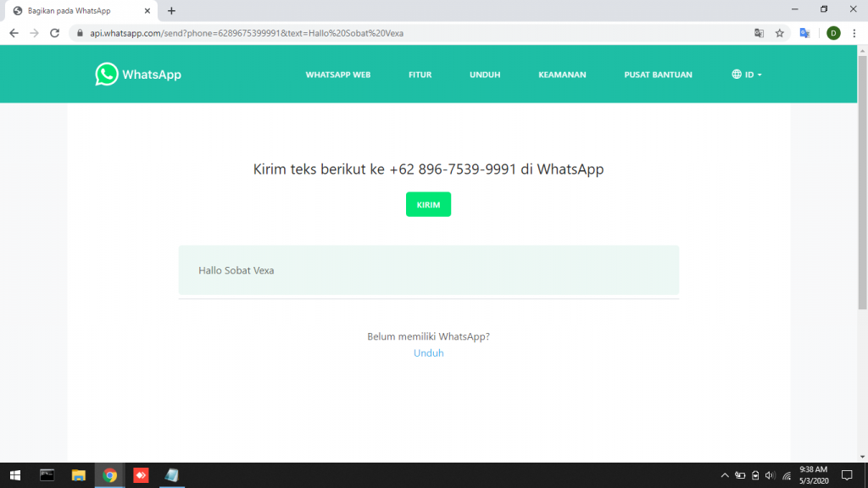Open the WhatsApp Web menu item
Screen dimensions: 868x488
coord(337,75)
